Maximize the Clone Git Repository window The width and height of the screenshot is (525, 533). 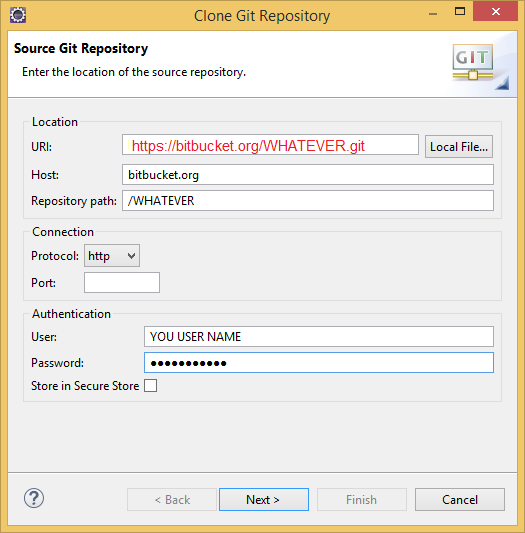point(460,12)
